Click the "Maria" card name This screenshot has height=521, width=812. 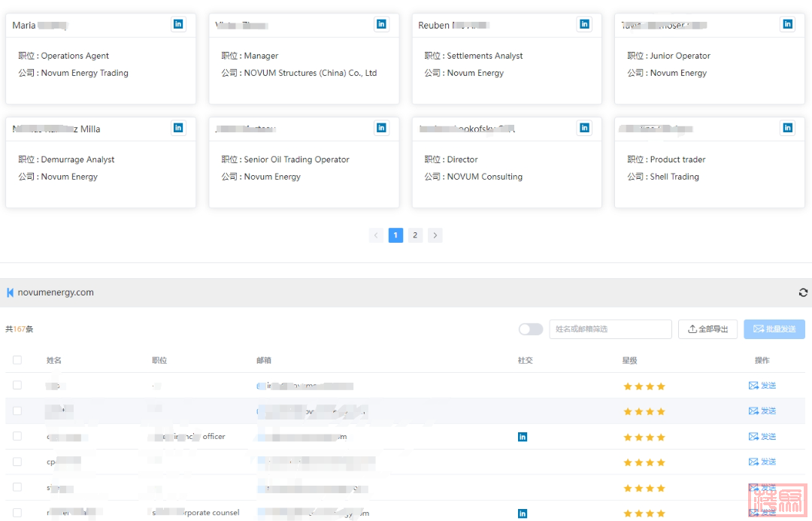(x=24, y=26)
